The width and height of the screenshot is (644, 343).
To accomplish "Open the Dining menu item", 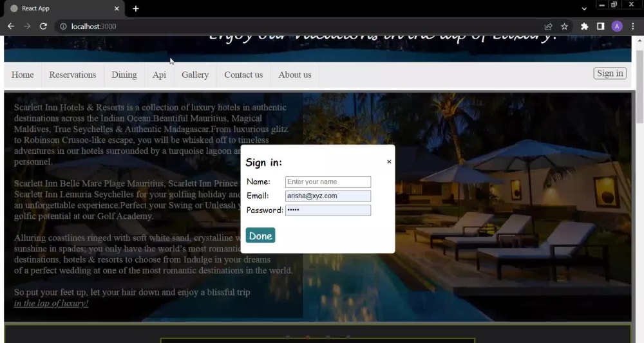I will pos(124,75).
